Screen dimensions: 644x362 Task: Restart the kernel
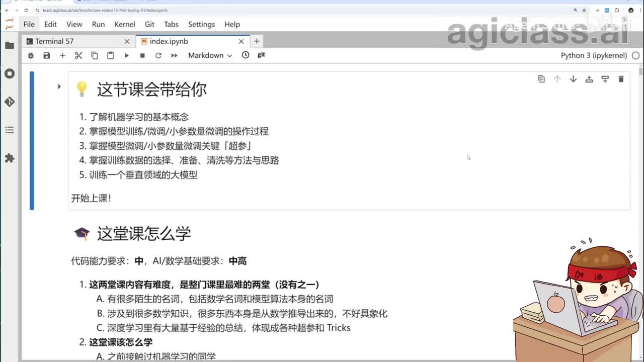tap(158, 55)
